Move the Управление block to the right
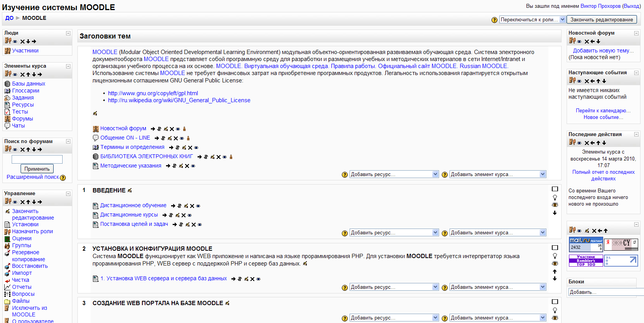This screenshot has width=644, height=323. [40, 202]
